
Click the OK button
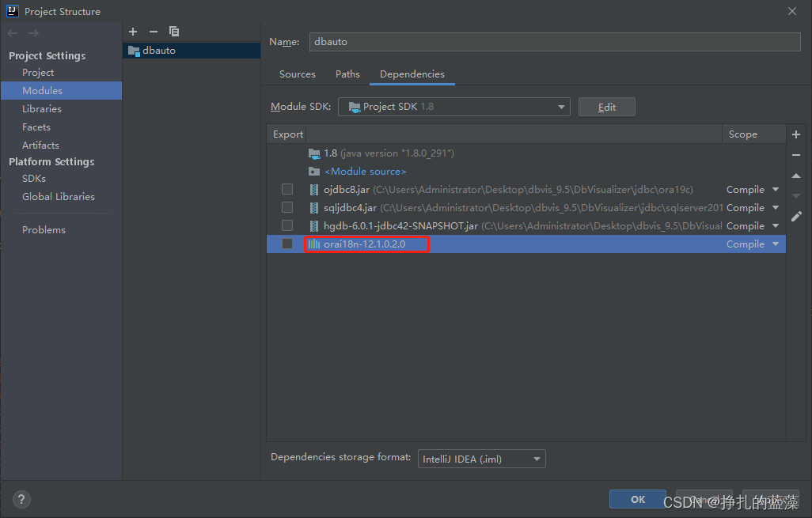637,499
